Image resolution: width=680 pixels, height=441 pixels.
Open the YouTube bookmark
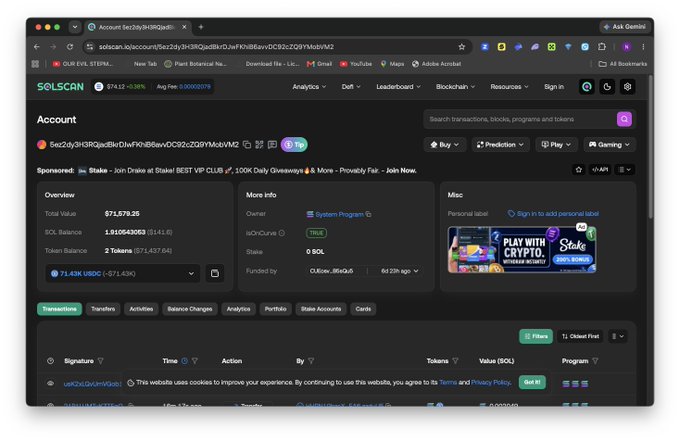[356, 64]
